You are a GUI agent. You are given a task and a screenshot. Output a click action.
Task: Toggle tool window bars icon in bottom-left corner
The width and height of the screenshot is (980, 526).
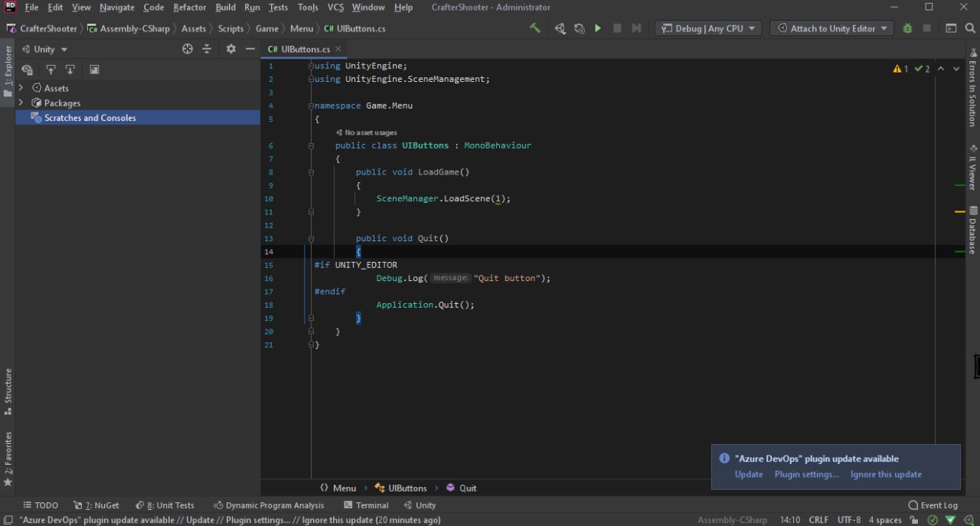point(7,520)
